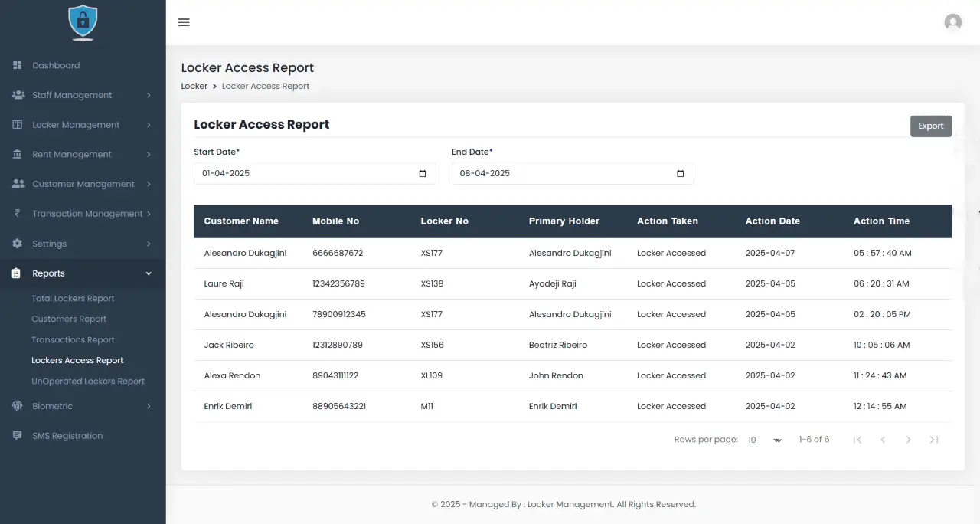Click the shield lock logo
This screenshot has height=524, width=980.
83,22
